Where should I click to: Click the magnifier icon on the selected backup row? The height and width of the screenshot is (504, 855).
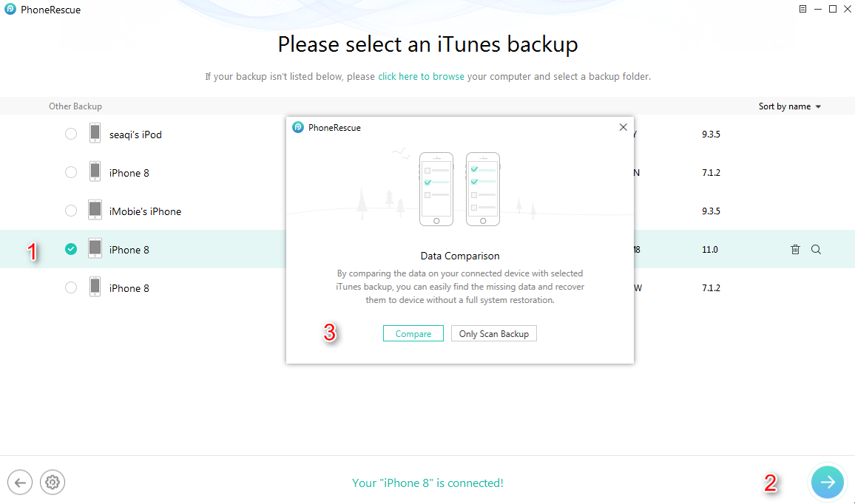pos(817,250)
